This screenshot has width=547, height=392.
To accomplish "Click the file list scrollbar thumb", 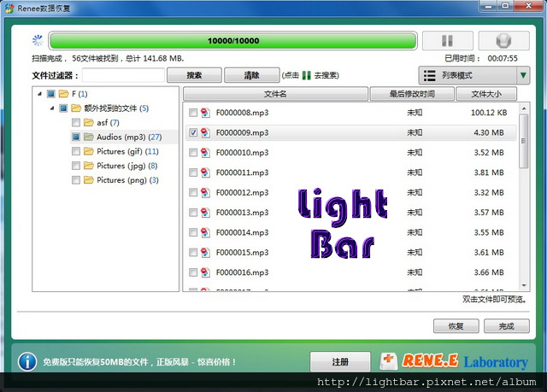I will coord(524,141).
